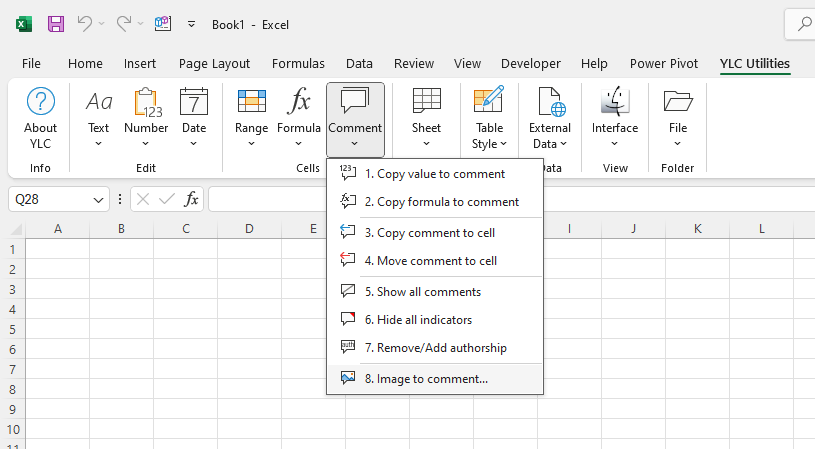Click the Table Style icon
This screenshot has width=815, height=449.
click(x=489, y=102)
